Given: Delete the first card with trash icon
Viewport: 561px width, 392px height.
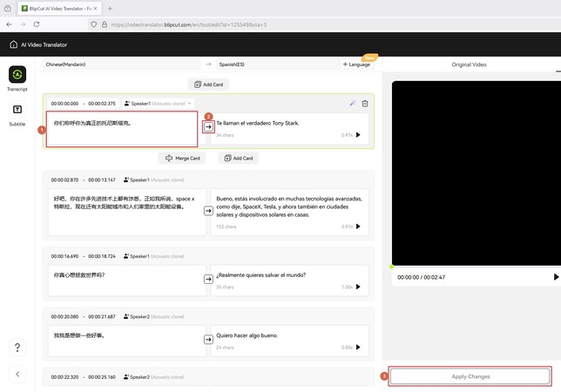Looking at the screenshot, I should coord(365,103).
